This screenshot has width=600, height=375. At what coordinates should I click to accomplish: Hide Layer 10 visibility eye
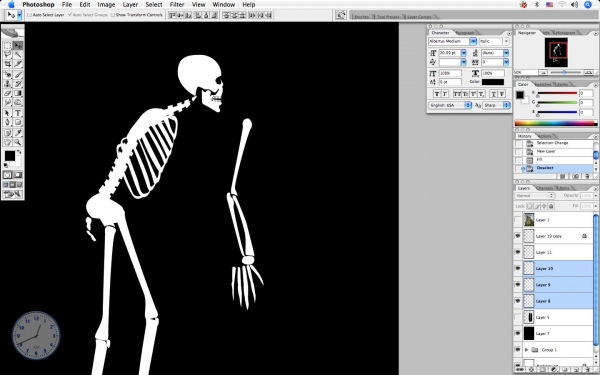click(517, 269)
